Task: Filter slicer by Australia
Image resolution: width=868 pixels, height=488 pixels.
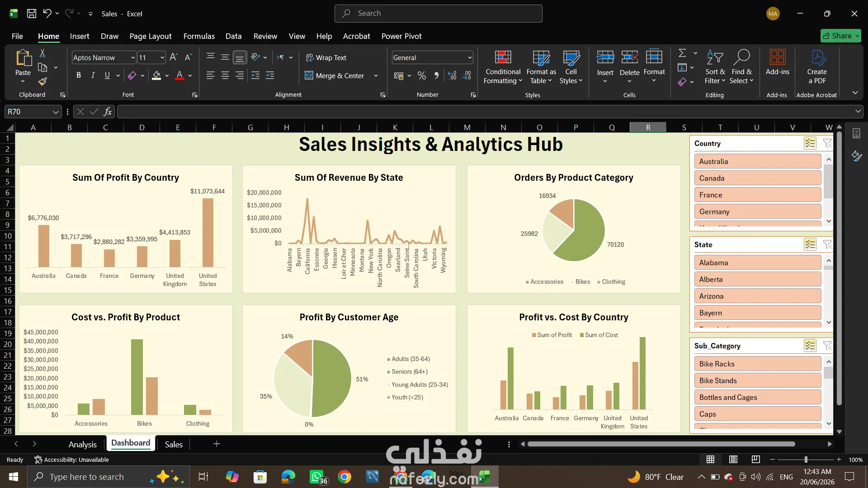Action: (758, 161)
